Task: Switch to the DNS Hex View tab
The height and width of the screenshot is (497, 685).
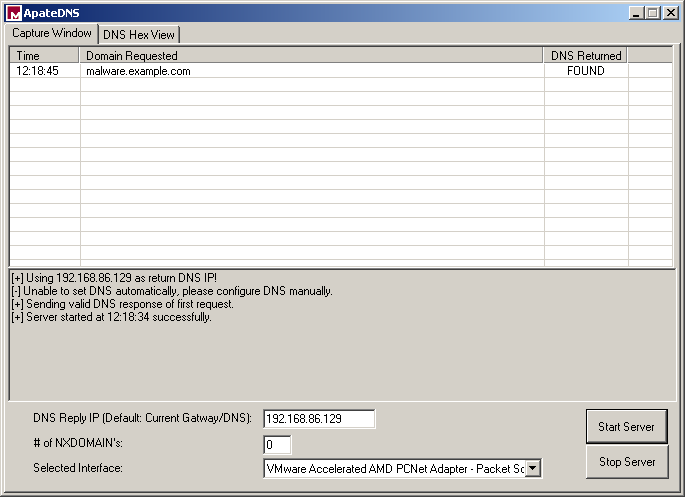Action: point(139,35)
